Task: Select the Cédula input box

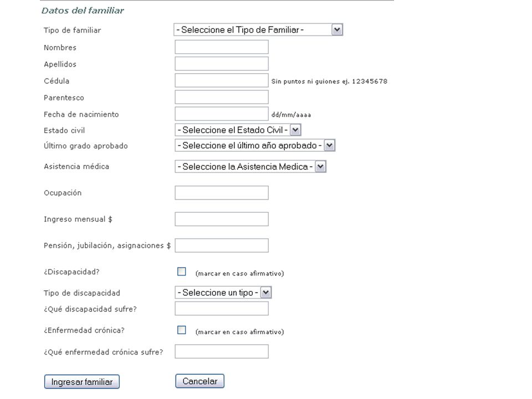Action: (x=222, y=81)
